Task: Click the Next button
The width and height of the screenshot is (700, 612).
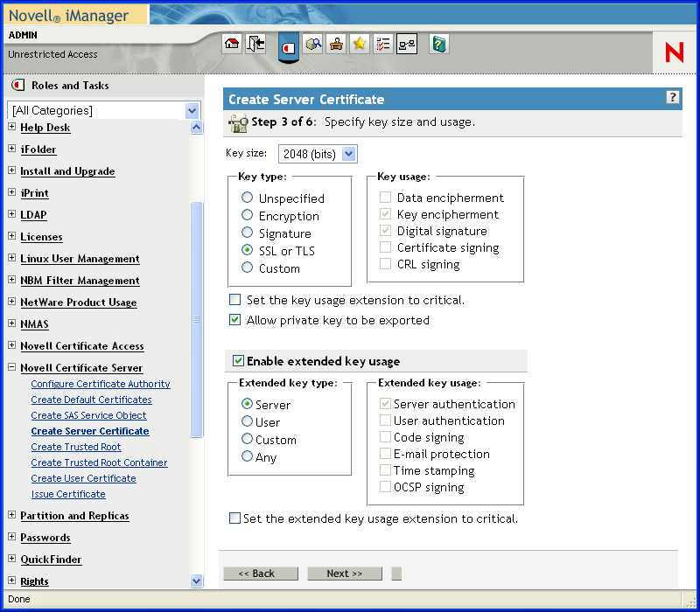Action: pos(345,574)
